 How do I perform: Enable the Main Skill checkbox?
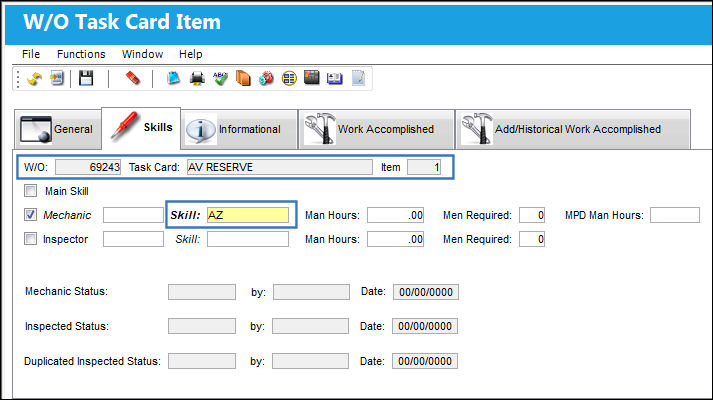[30, 190]
